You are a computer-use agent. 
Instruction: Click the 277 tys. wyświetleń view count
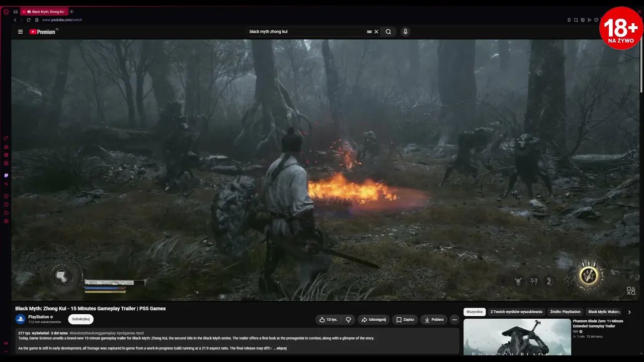coord(34,333)
